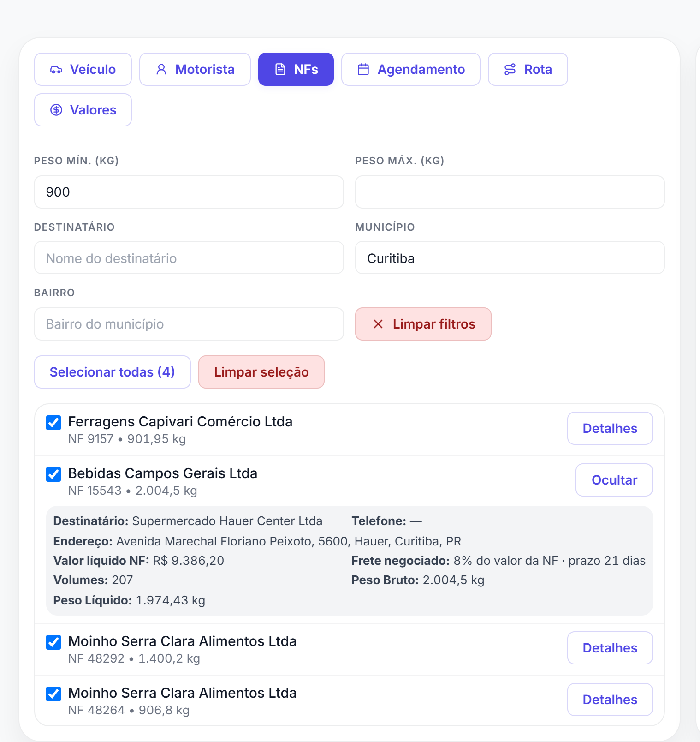The height and width of the screenshot is (742, 700).
Task: Focus the Peso Máx. (kg) input field
Action: click(510, 192)
